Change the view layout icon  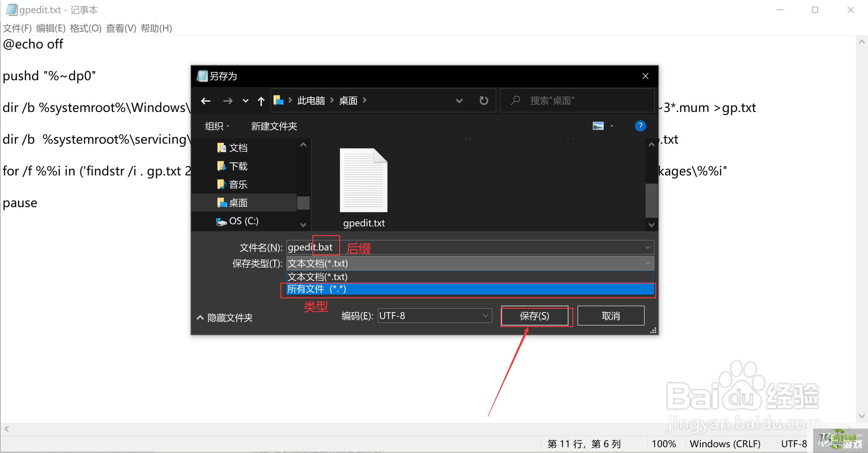click(598, 126)
